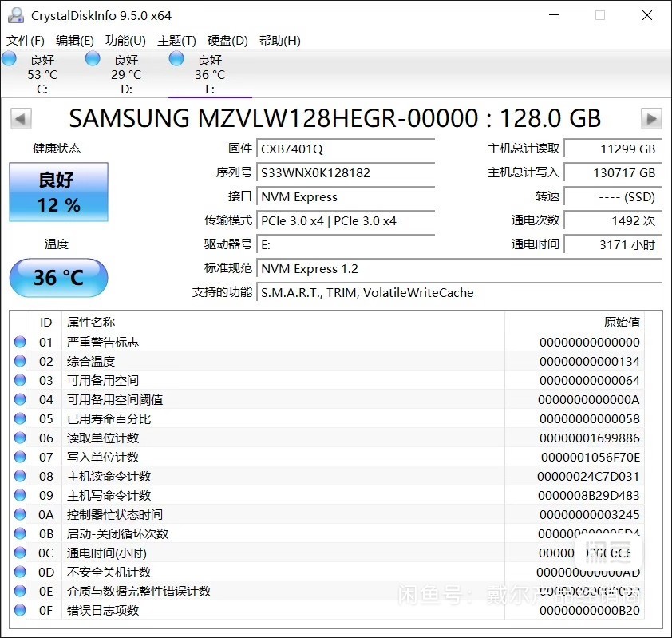The height and width of the screenshot is (638, 672).
Task: Click the status dot for ID 02
Action: 20,361
